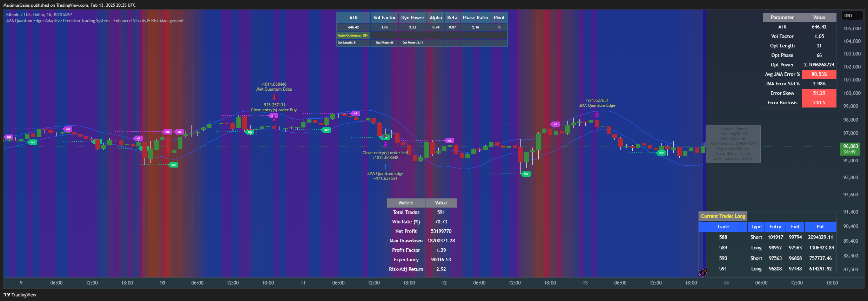The width and height of the screenshot is (868, 301).
Task: Click the Opt Power value 2.1096868724
Action: click(x=819, y=65)
